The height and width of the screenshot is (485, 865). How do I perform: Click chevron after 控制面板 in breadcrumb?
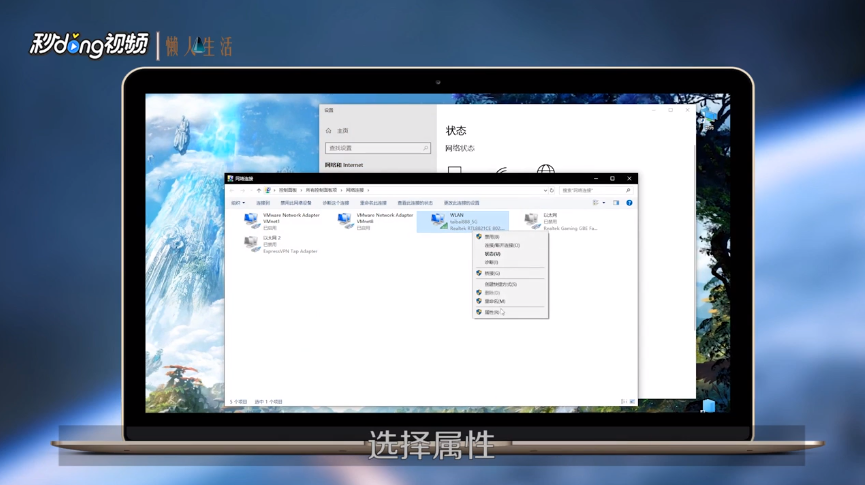pyautogui.click(x=301, y=190)
